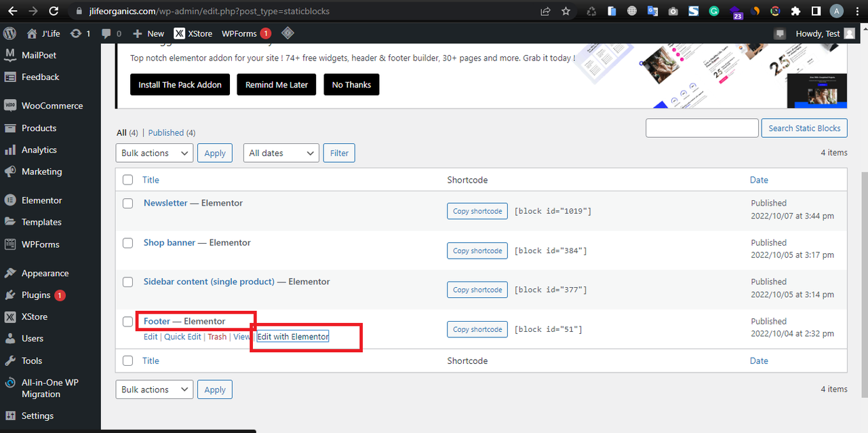Sort the table by the Date header
868x433 pixels.
pyautogui.click(x=759, y=180)
